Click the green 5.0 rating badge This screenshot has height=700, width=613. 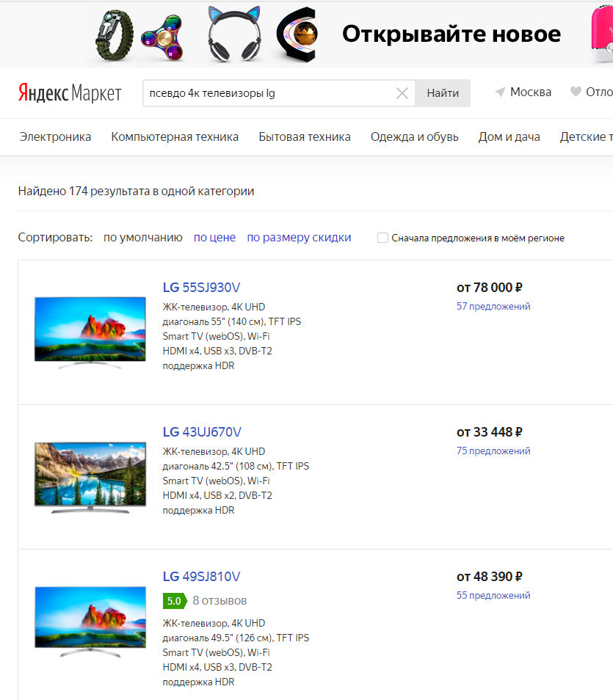[x=174, y=600]
